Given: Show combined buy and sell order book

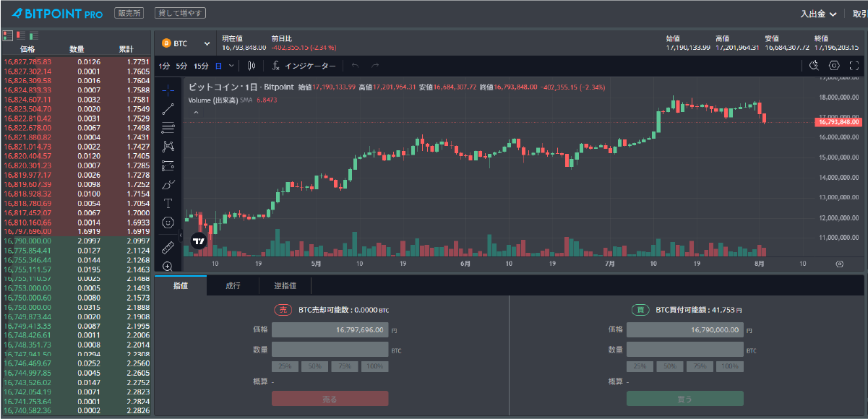Looking at the screenshot, I should point(8,35).
